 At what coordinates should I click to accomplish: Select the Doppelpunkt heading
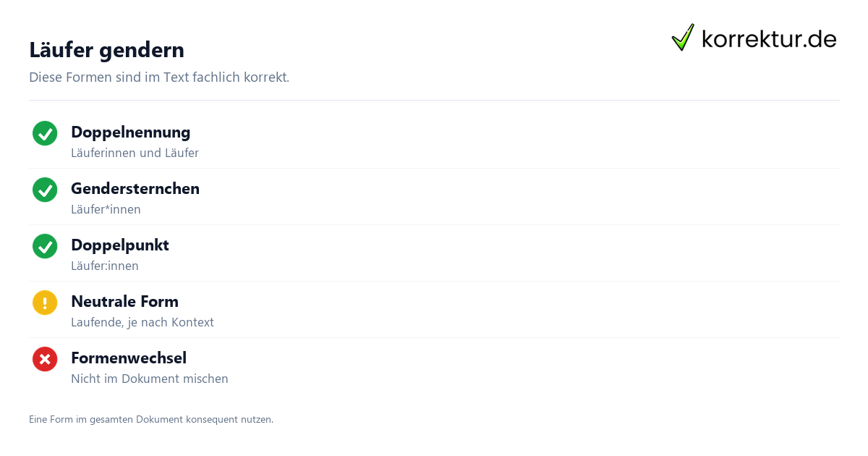coord(120,245)
